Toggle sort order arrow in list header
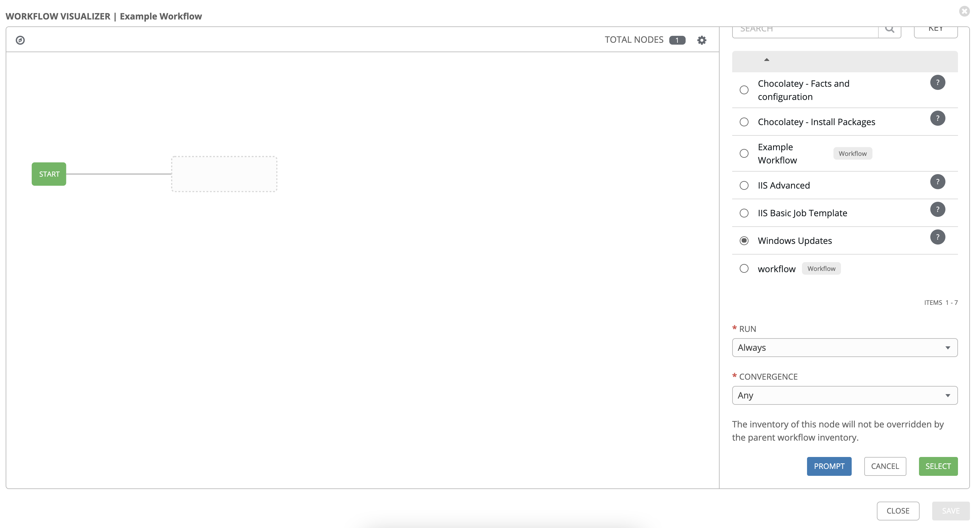Screen dimensions: 980x528 pyautogui.click(x=766, y=60)
